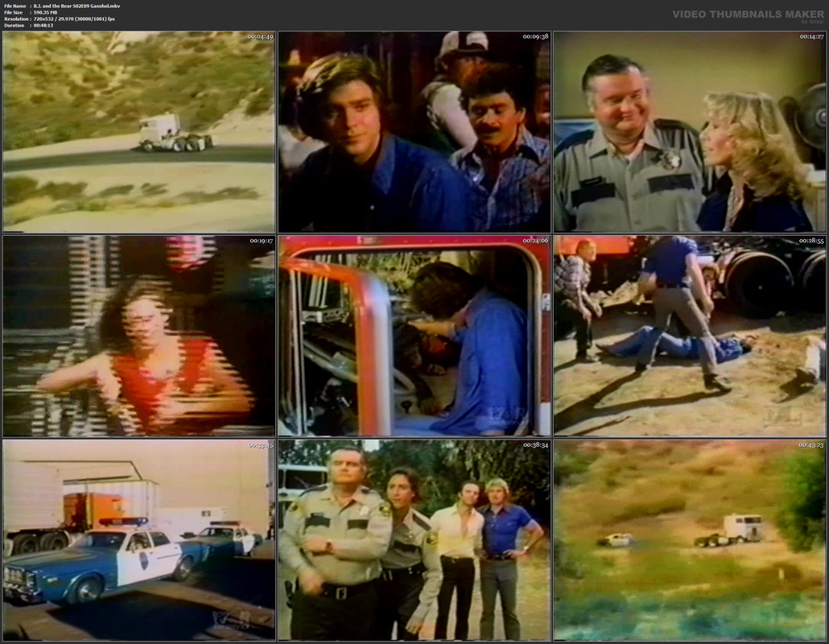829x644 pixels.
Task: Select the thumbnail of two men in blue shirts
Action: pyautogui.click(x=414, y=132)
